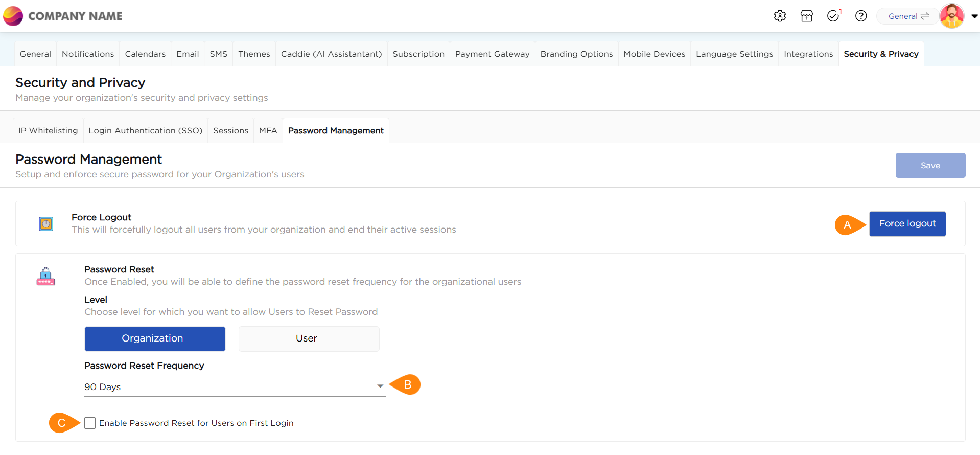Click the marketplace store icon

click(807, 16)
